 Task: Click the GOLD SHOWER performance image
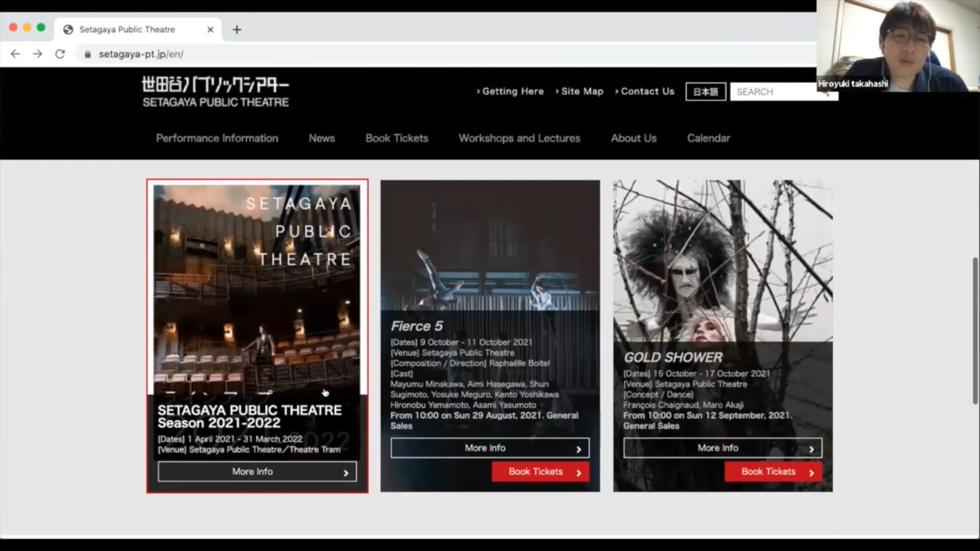coord(723,260)
